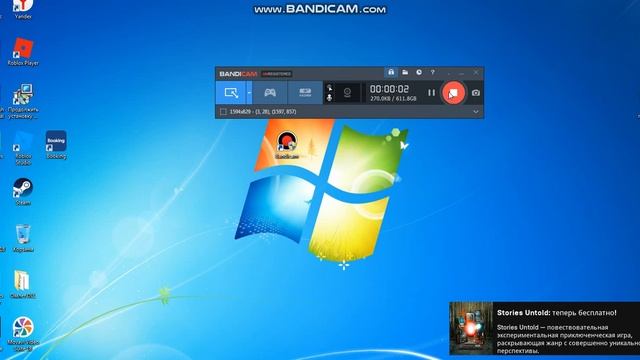Open the screen mode dropdown arrow
The height and width of the screenshot is (360, 640).
click(249, 93)
